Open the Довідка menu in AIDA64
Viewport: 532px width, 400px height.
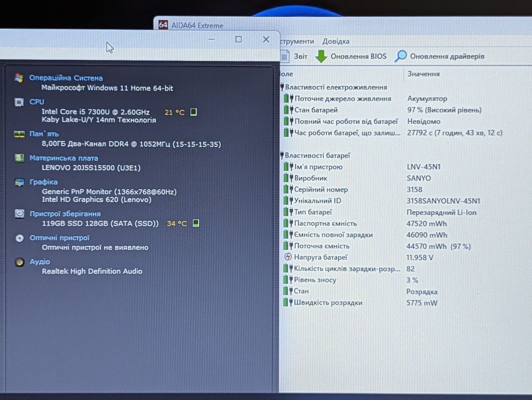(x=336, y=41)
